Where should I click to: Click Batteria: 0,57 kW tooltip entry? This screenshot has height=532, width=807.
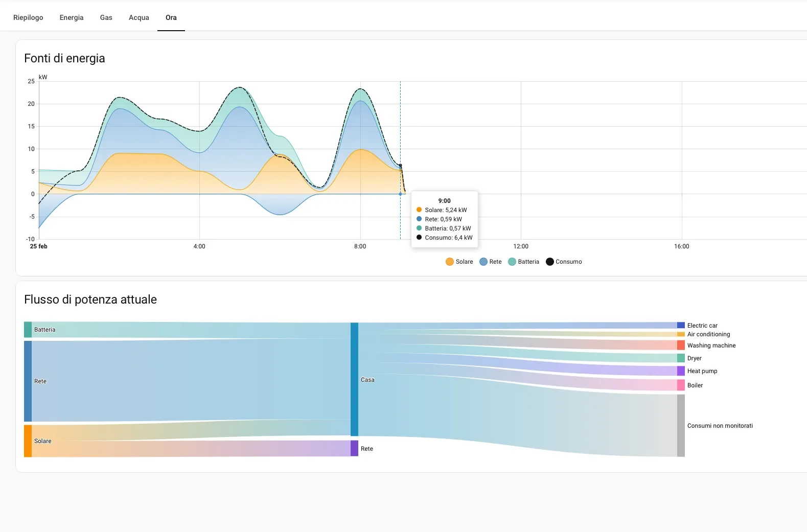(x=444, y=228)
